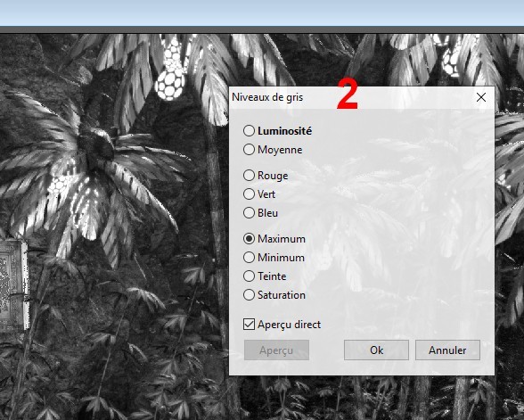
Task: Click the greyed-out Aperçu button
Action: [276, 350]
